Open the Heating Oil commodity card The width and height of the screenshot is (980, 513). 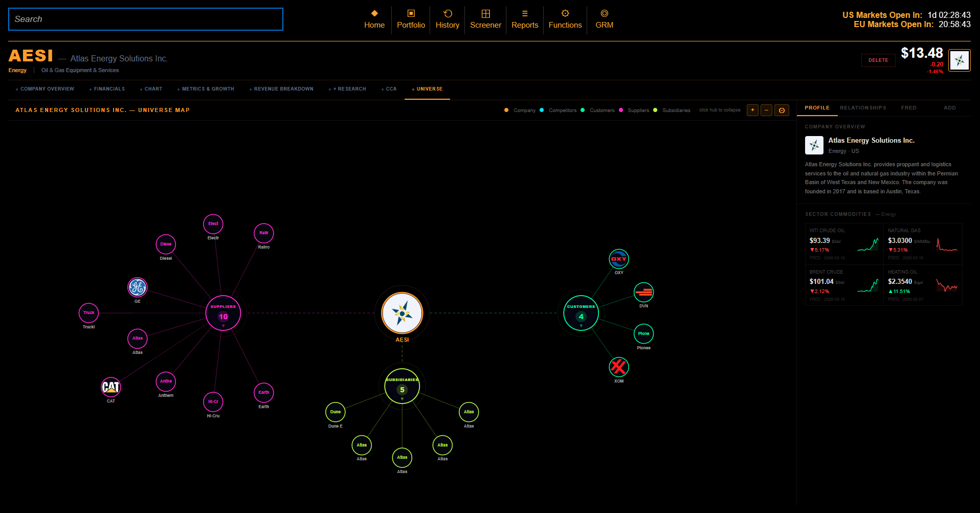[x=923, y=285]
